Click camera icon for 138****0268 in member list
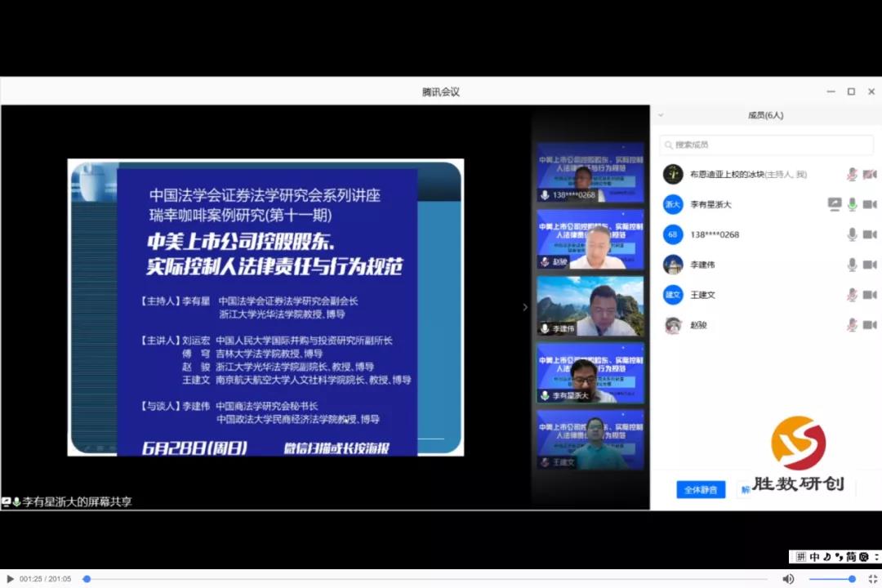The width and height of the screenshot is (882, 588). tap(870, 234)
